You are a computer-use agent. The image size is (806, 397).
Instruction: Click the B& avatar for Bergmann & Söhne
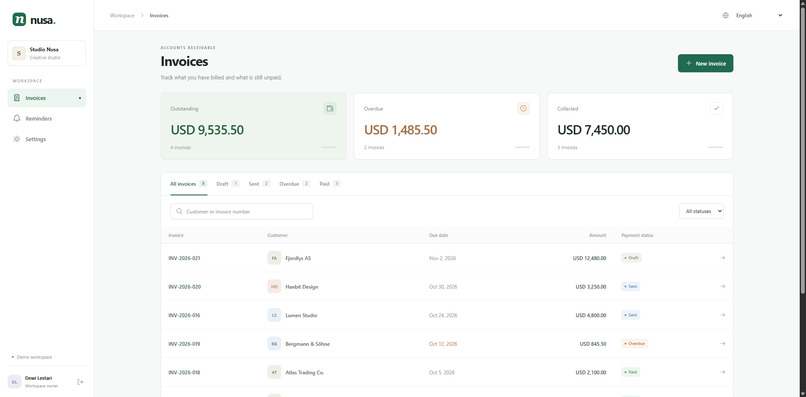(274, 344)
